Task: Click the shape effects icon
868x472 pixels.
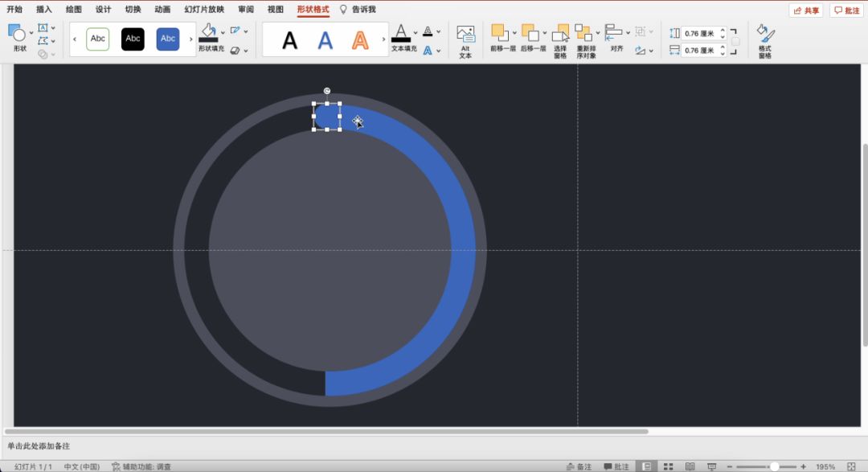Action: [x=235, y=51]
